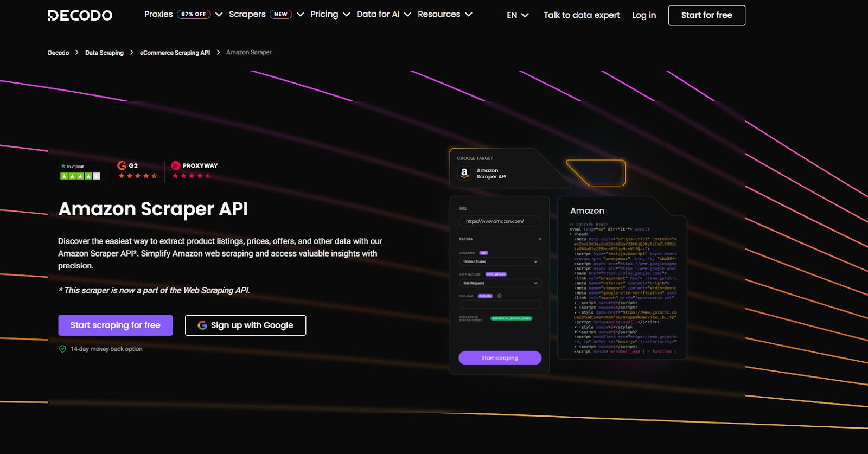Click the amazon.com URL input field
The image size is (868, 454).
[x=500, y=221]
